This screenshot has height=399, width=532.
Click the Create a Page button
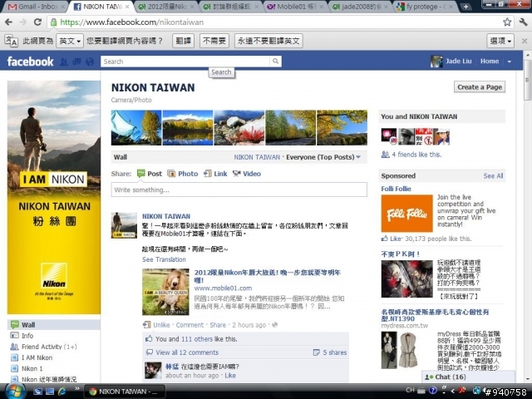click(x=480, y=87)
